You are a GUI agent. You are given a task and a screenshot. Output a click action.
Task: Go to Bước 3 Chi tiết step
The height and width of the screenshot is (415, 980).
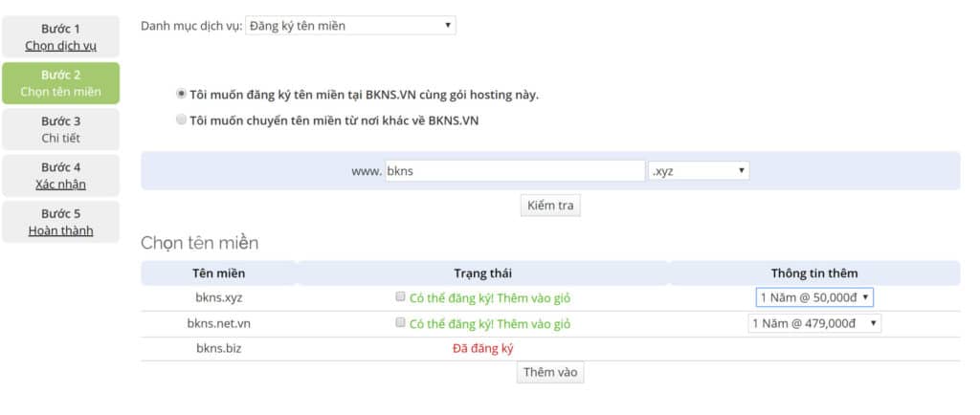pyautogui.click(x=60, y=129)
